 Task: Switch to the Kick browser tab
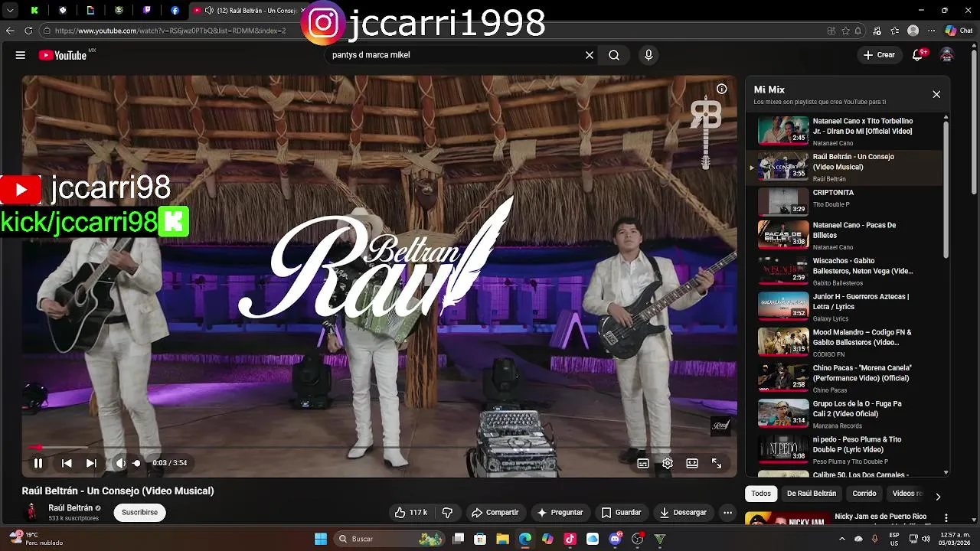[34, 11]
